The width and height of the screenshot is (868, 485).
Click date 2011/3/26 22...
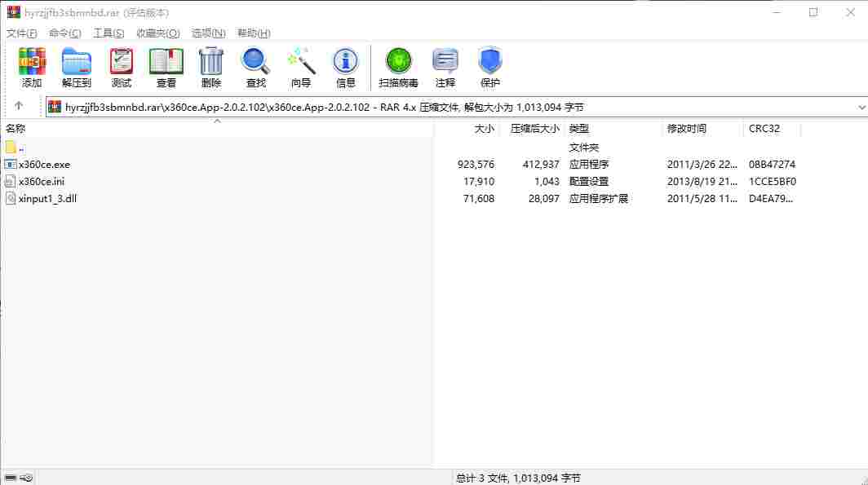click(702, 165)
